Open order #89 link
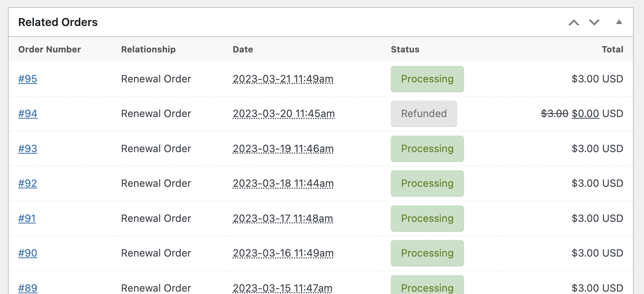This screenshot has height=294, width=644. [28, 288]
